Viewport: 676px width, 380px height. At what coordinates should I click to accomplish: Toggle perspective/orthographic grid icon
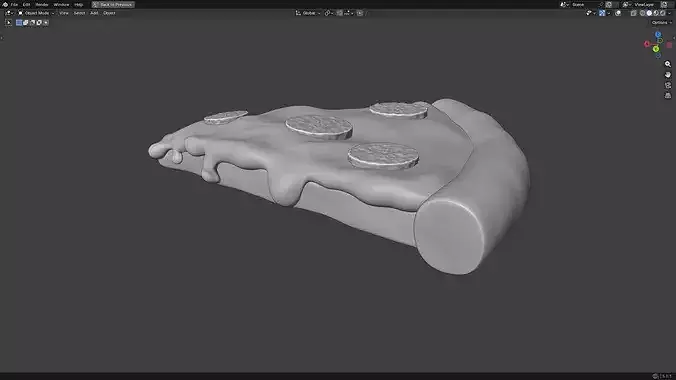668,96
